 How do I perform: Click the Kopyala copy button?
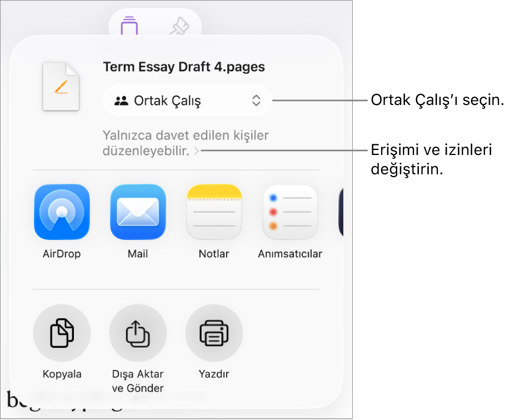click(62, 333)
